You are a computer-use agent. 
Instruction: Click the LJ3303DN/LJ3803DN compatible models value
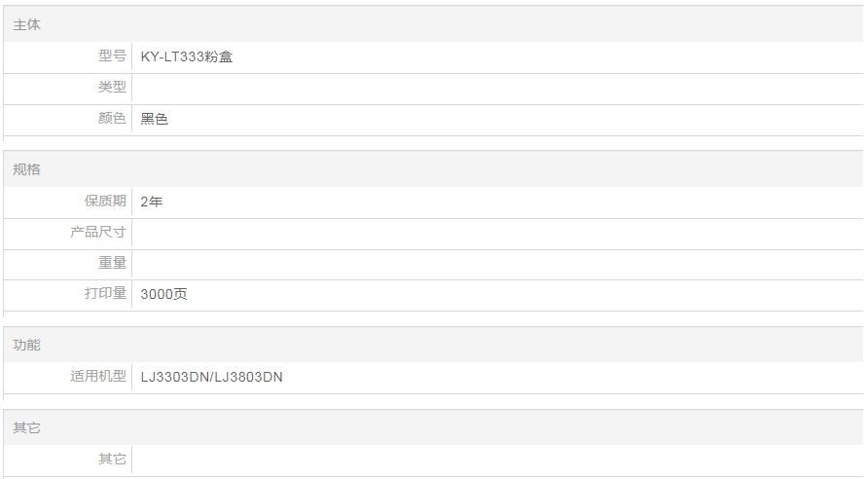point(211,376)
